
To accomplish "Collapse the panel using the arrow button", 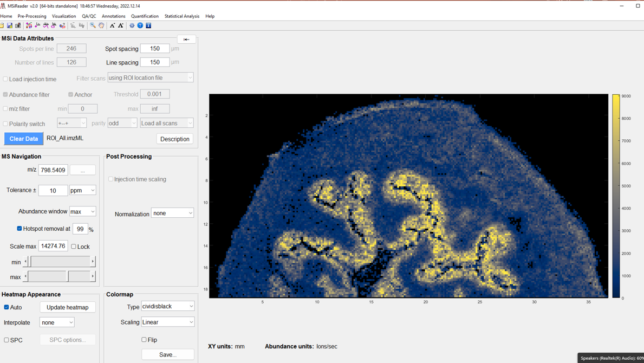I will [186, 39].
